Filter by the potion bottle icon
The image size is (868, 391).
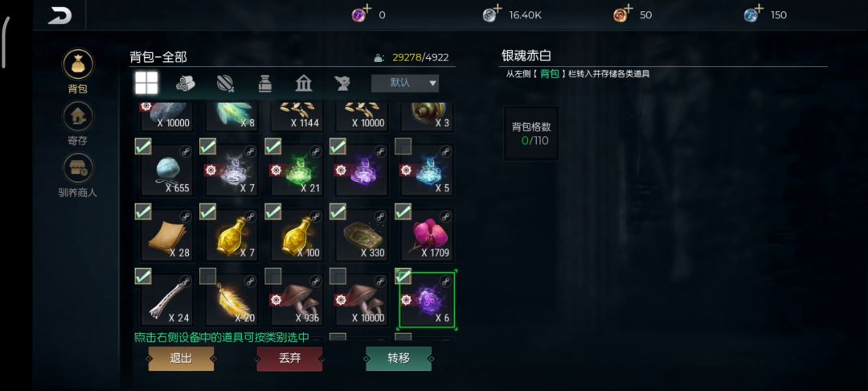point(265,84)
